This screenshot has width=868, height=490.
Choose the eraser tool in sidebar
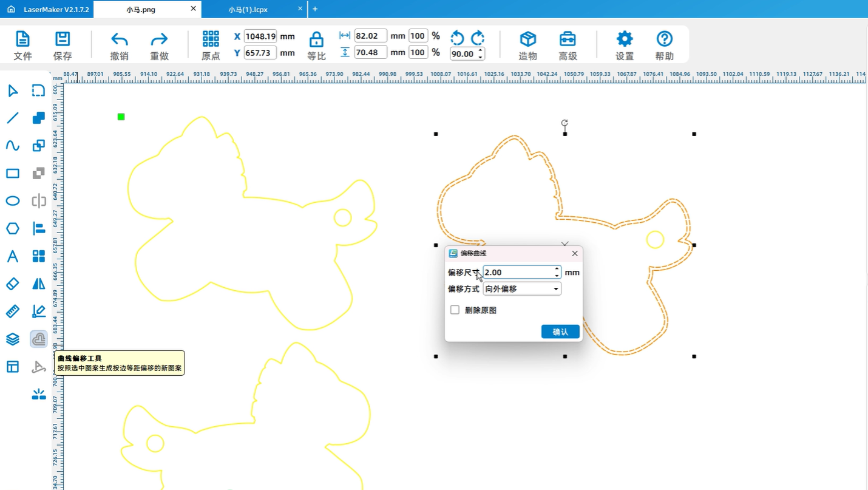(13, 284)
